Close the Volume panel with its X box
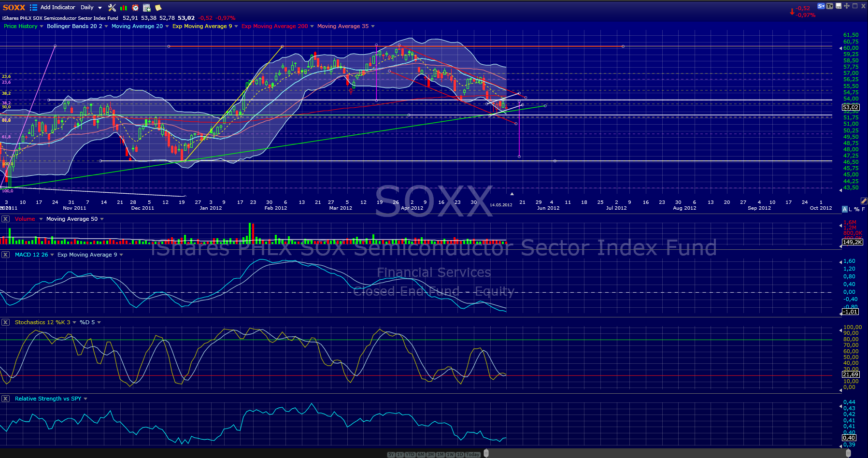Image resolution: width=868 pixels, height=458 pixels. coord(5,219)
